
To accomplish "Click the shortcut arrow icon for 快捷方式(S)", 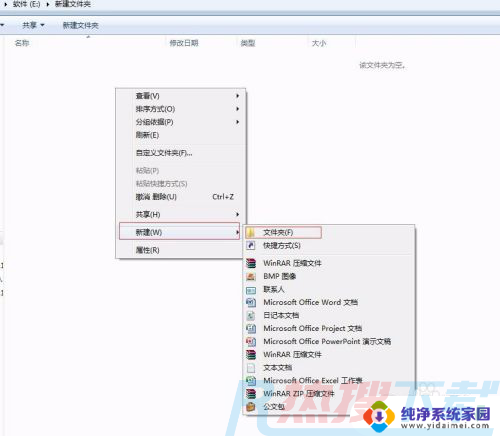I will (x=251, y=246).
